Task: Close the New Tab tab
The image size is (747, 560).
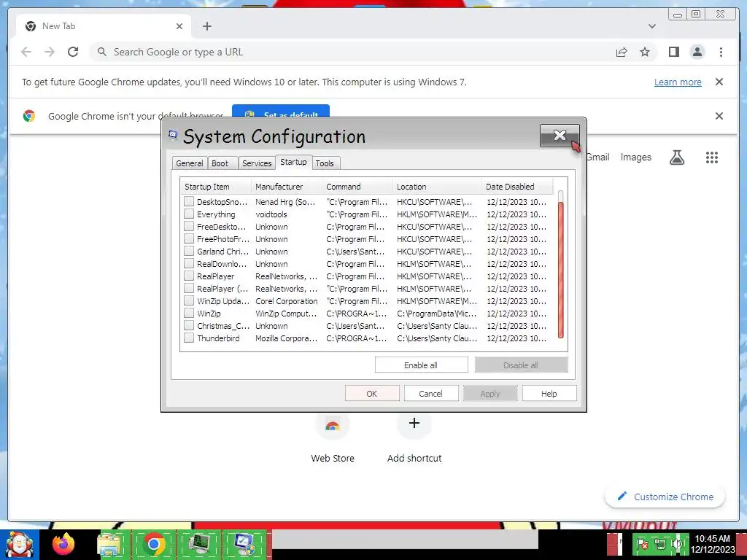Action: pos(179,26)
